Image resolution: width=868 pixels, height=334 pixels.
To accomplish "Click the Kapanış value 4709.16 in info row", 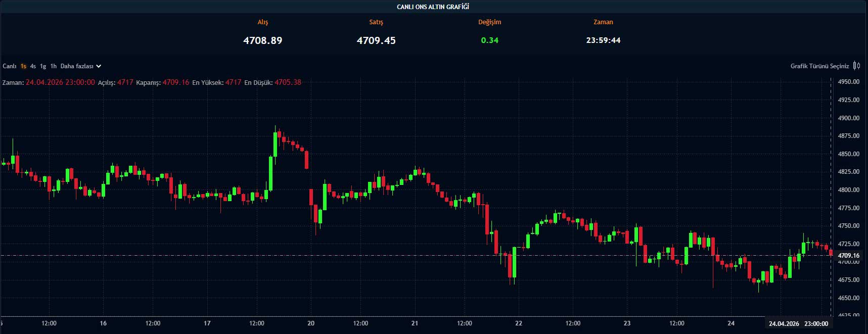I will (x=175, y=82).
